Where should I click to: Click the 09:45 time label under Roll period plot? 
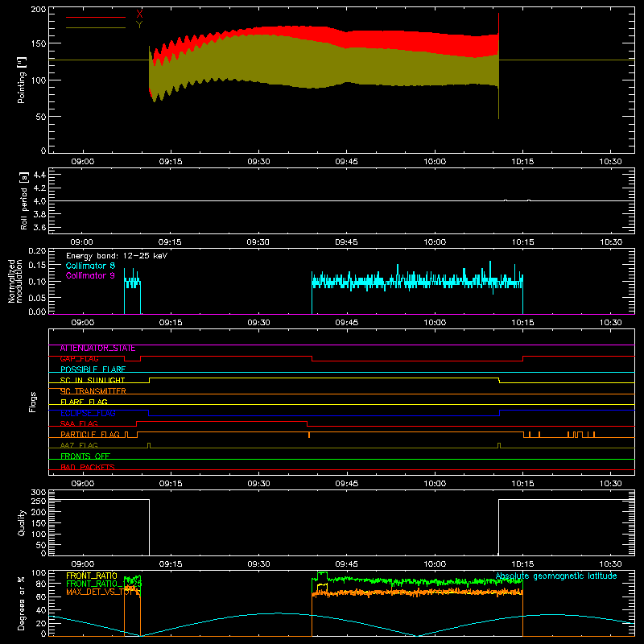coord(346,242)
